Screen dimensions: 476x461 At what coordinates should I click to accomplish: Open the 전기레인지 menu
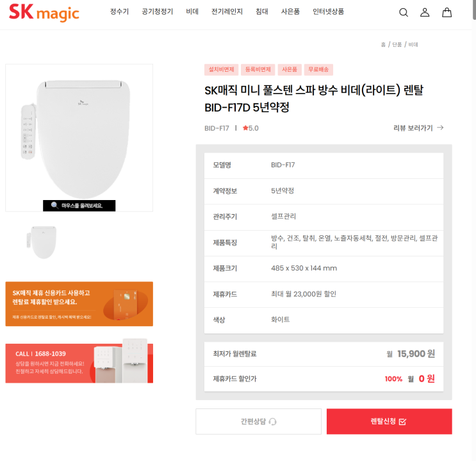click(x=227, y=12)
